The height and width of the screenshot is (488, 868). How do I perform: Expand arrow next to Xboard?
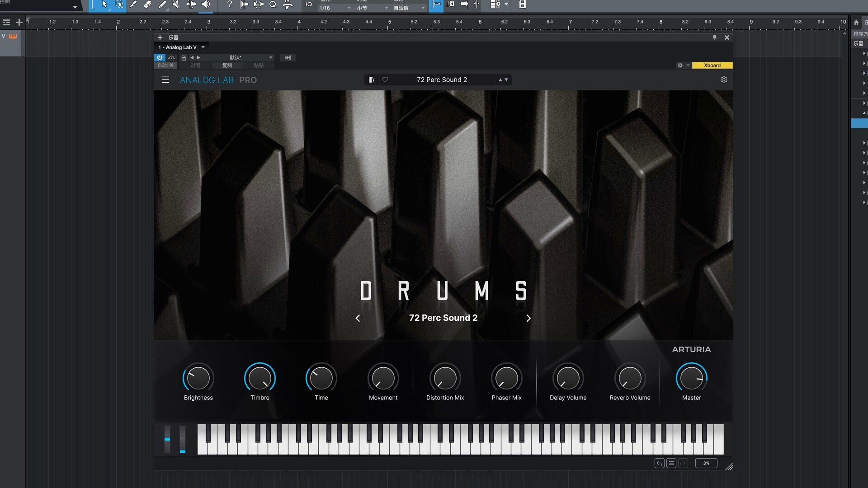(688, 66)
